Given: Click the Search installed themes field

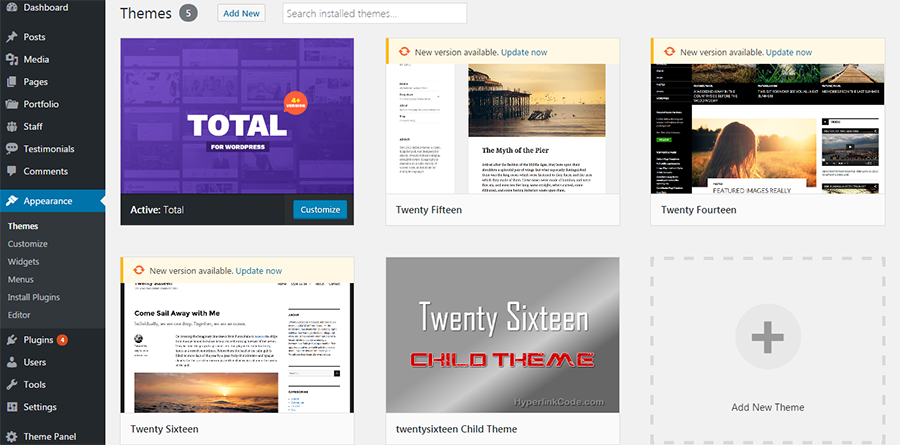Looking at the screenshot, I should click(x=375, y=13).
